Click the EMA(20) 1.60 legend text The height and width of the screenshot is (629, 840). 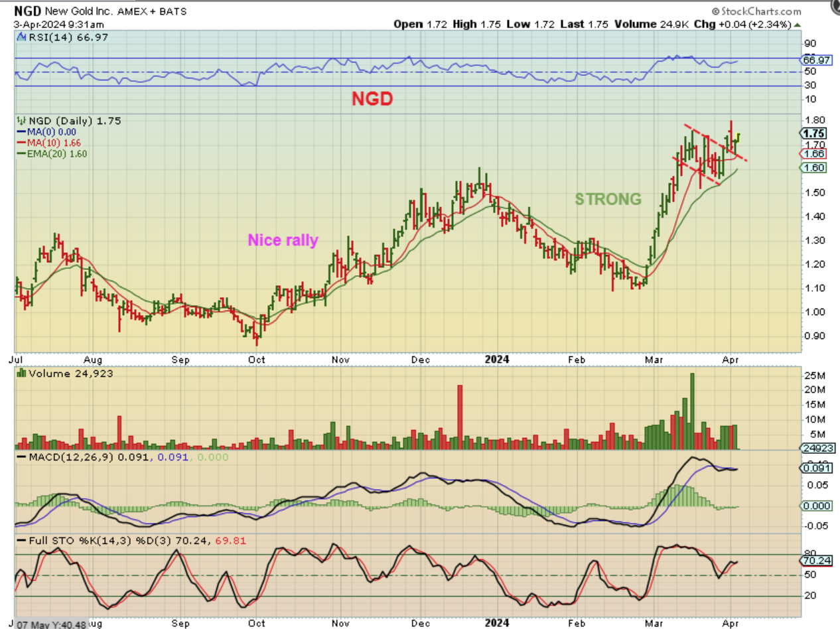tap(57, 153)
